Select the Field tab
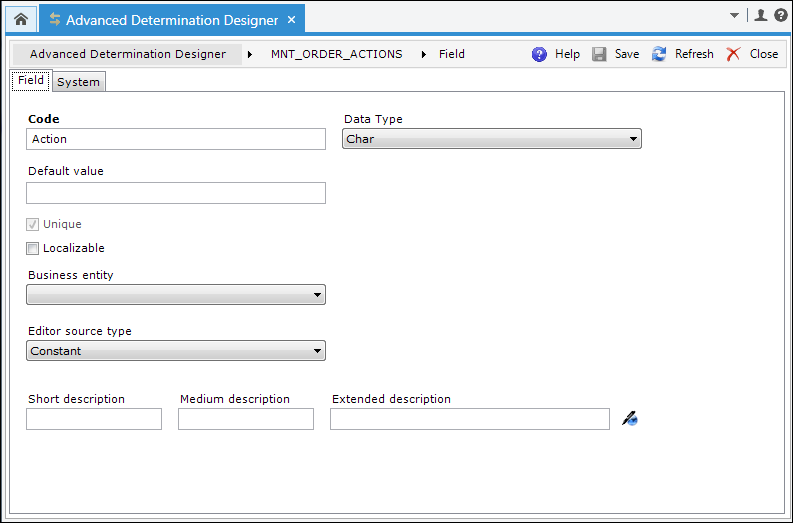The image size is (793, 523). (x=31, y=80)
